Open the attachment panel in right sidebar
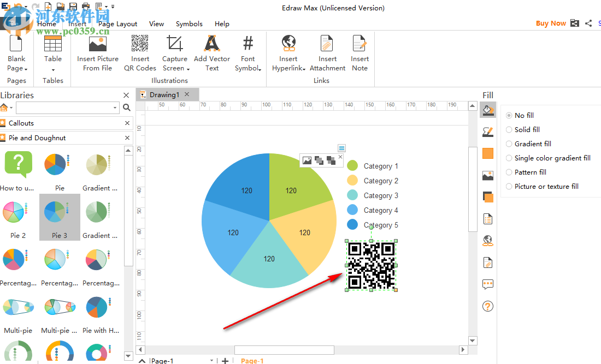Viewport: 601px width, 364px height. [x=488, y=262]
